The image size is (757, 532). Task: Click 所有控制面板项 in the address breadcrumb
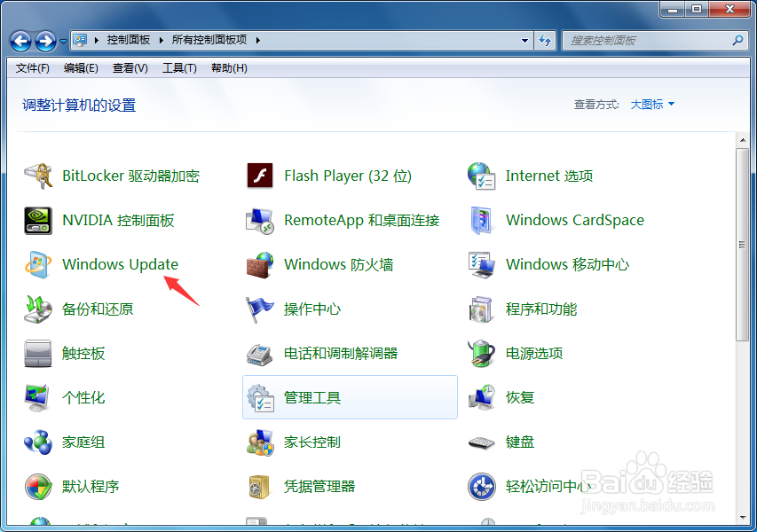(209, 40)
